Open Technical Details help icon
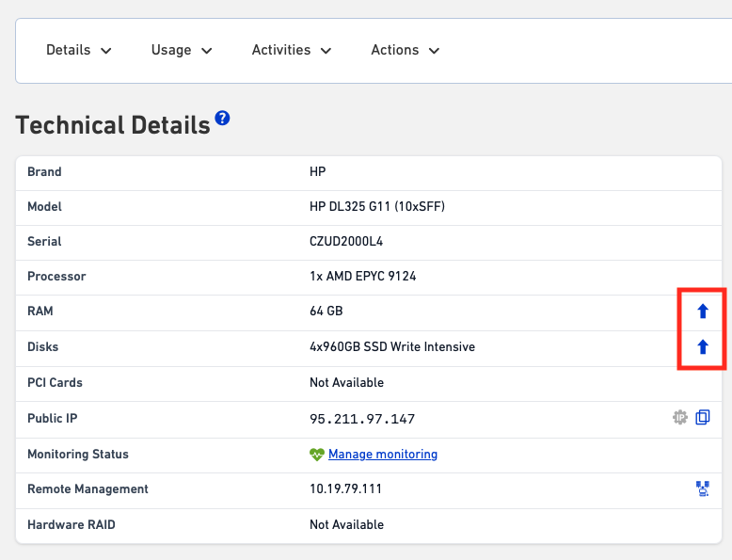 click(x=222, y=119)
